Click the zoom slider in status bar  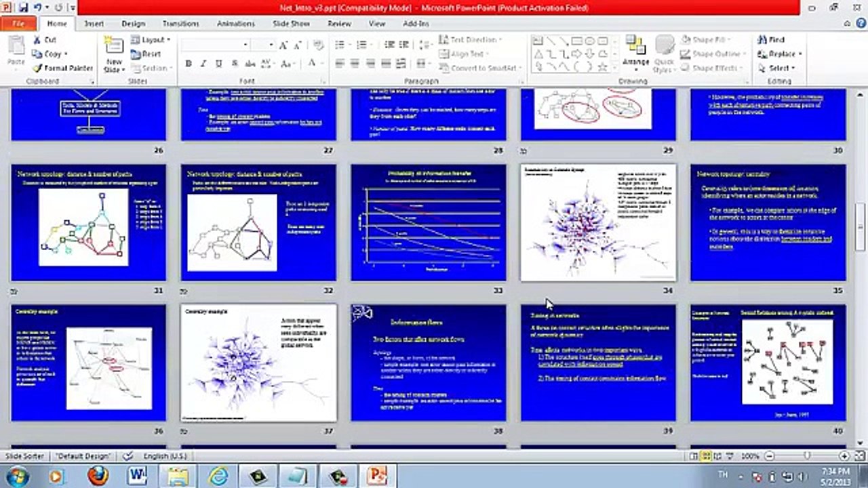tap(806, 456)
